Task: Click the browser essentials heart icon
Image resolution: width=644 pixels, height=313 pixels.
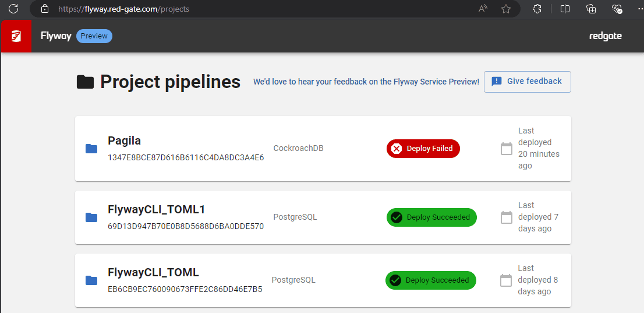Action: click(x=617, y=9)
